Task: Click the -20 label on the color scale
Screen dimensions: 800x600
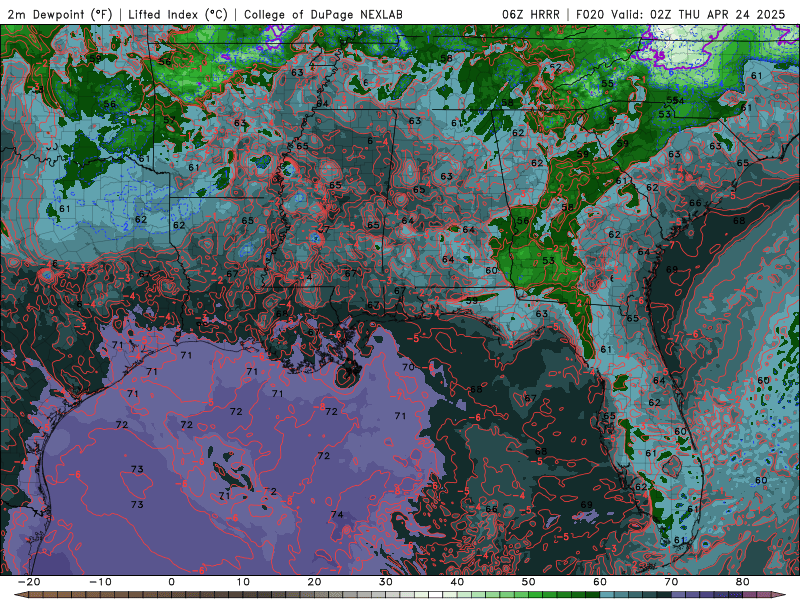Action: click(x=29, y=582)
